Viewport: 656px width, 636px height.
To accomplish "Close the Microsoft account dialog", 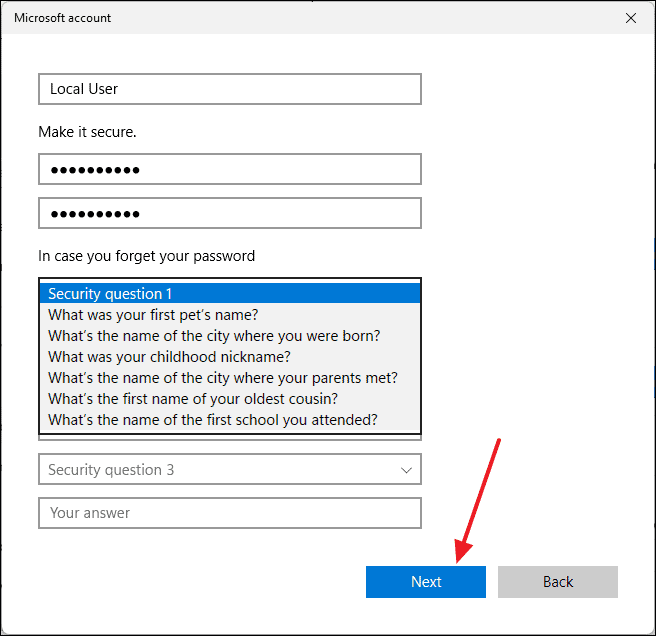I will [630, 18].
